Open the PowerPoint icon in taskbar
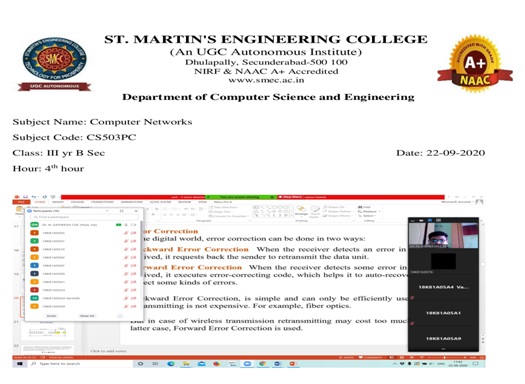Image resolution: width=525 pixels, height=384 pixels. tap(293, 364)
